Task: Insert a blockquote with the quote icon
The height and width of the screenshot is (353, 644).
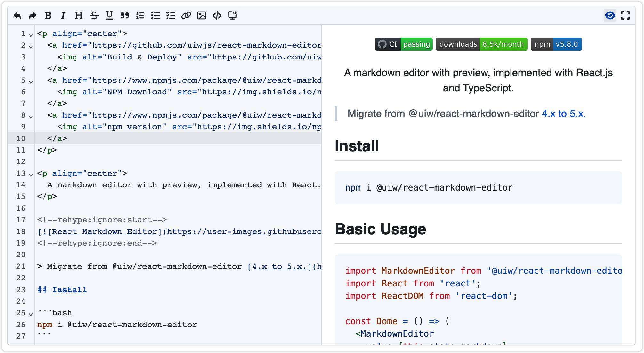Action: [x=125, y=15]
